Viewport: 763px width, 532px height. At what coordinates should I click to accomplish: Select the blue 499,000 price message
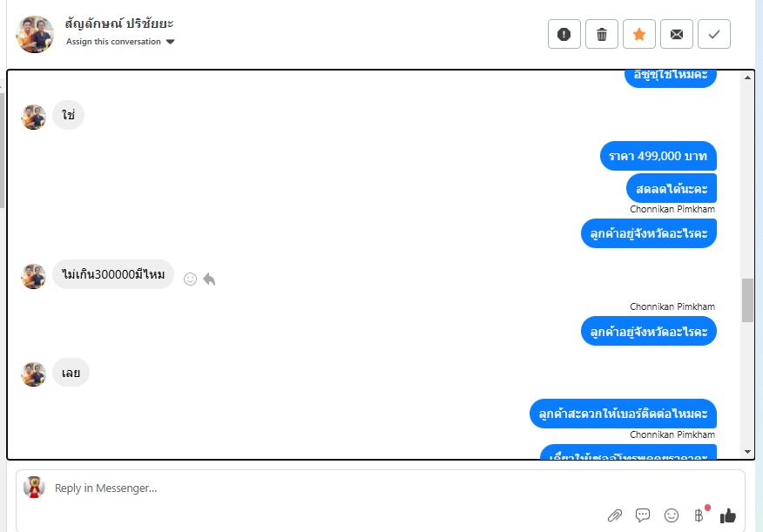pos(658,156)
